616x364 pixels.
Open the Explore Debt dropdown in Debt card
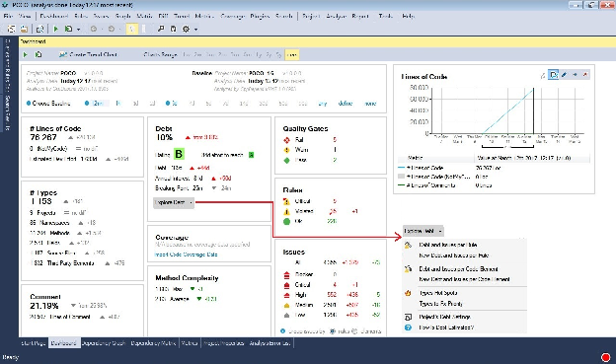point(174,202)
